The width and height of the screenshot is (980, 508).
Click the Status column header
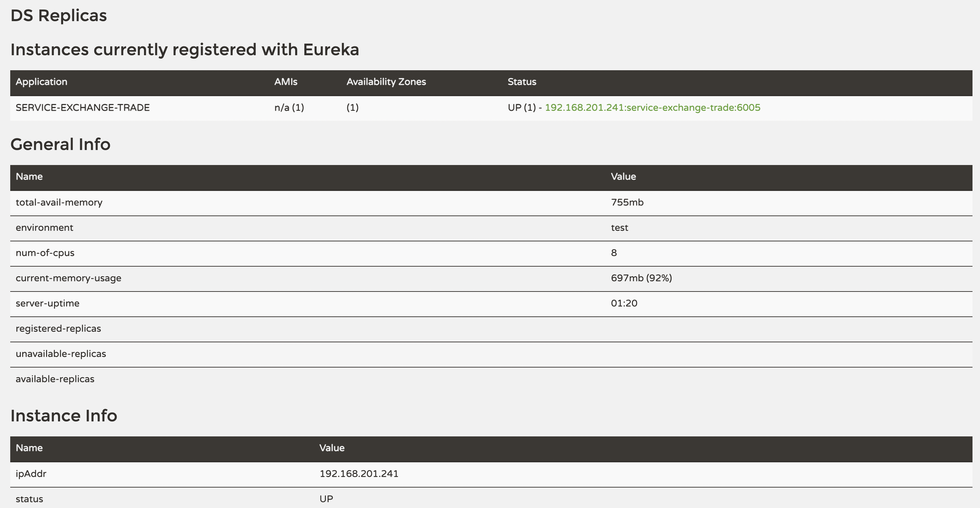pos(522,82)
